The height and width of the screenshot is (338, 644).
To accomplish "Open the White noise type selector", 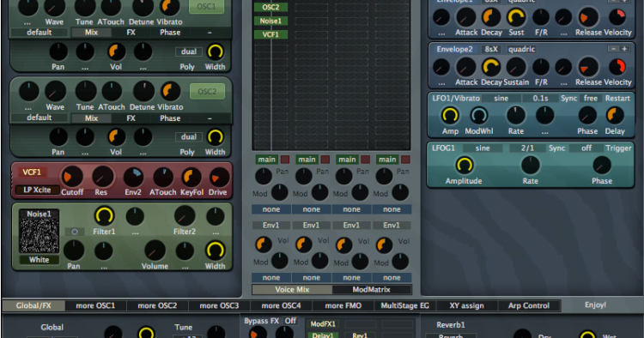I will pos(39,260).
